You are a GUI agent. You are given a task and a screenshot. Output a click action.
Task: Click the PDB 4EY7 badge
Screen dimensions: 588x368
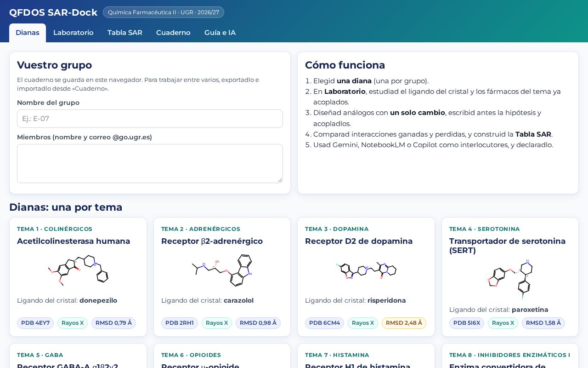click(x=35, y=323)
